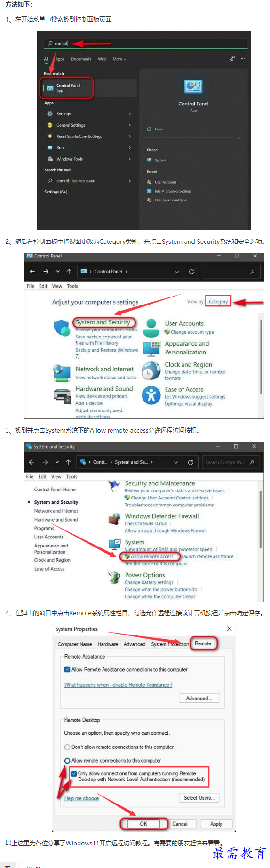Click the Settings gear icon in Apps list

coord(50,114)
